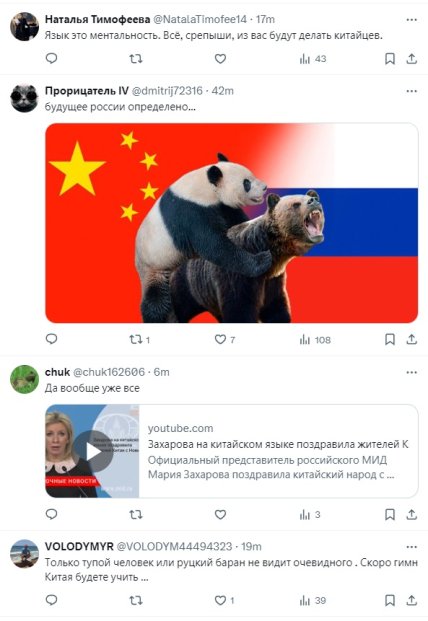Play the Захарова YouTube video preview
The image size is (428, 621).
(93, 451)
